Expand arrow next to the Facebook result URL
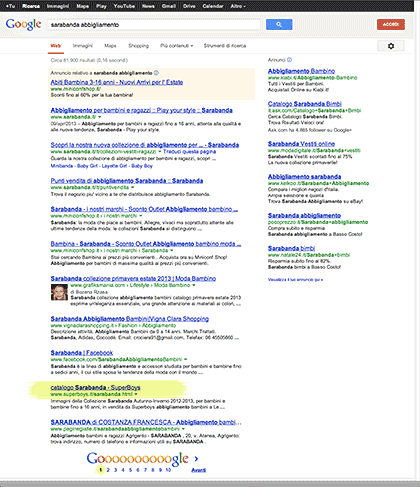 tap(185, 359)
